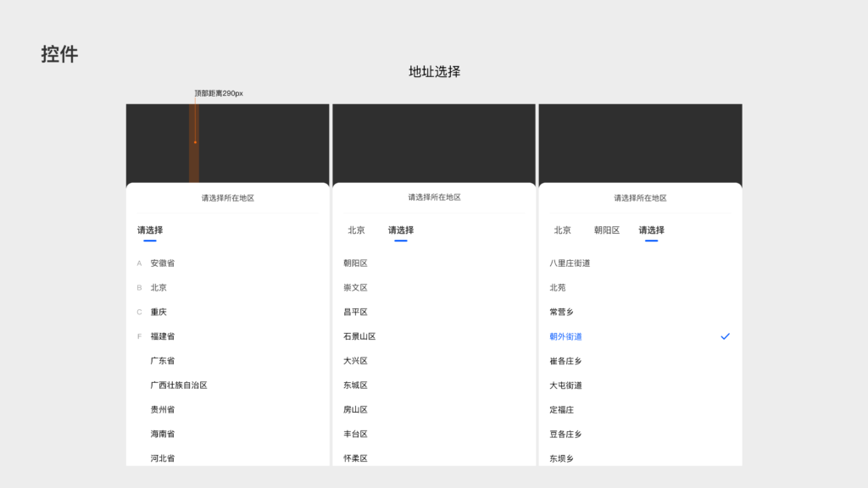The height and width of the screenshot is (488, 868).
Task: Pick 崔各庄乡 in the street list
Action: [x=565, y=361]
